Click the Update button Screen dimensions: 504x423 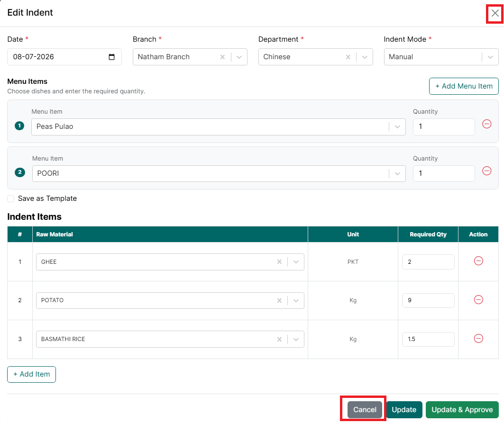point(404,410)
